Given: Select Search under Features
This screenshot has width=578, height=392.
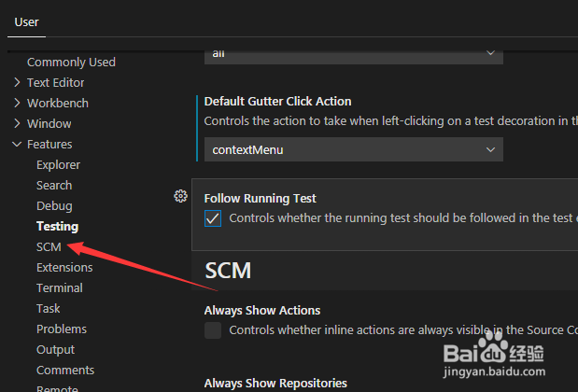Looking at the screenshot, I should click(54, 186).
